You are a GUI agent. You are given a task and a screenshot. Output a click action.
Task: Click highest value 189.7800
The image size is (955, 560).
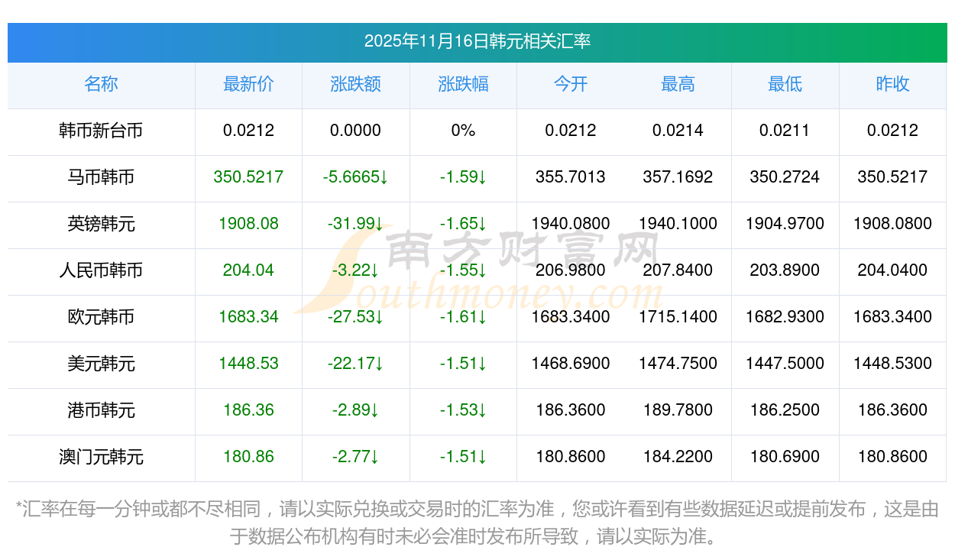(x=678, y=410)
